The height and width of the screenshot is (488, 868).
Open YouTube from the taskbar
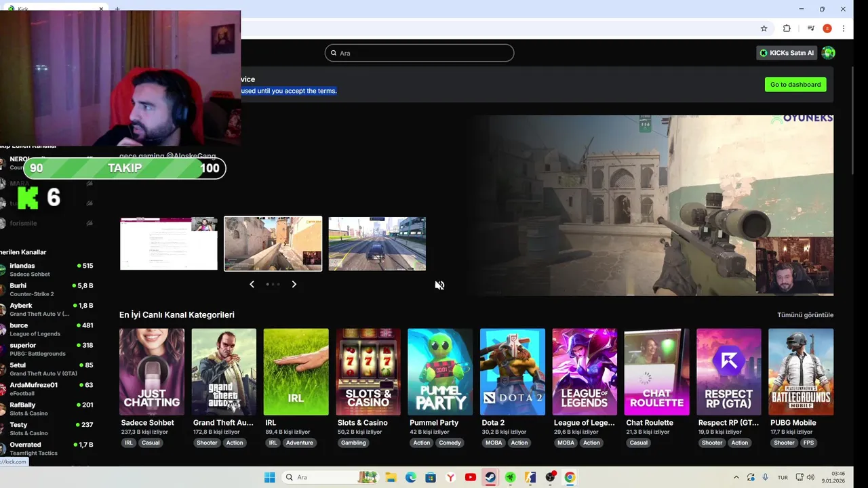pos(471,477)
